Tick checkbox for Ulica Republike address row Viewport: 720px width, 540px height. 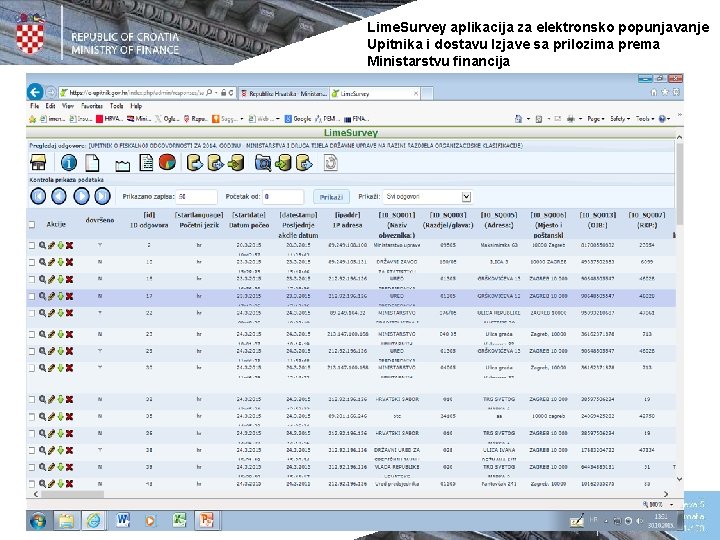(32, 313)
